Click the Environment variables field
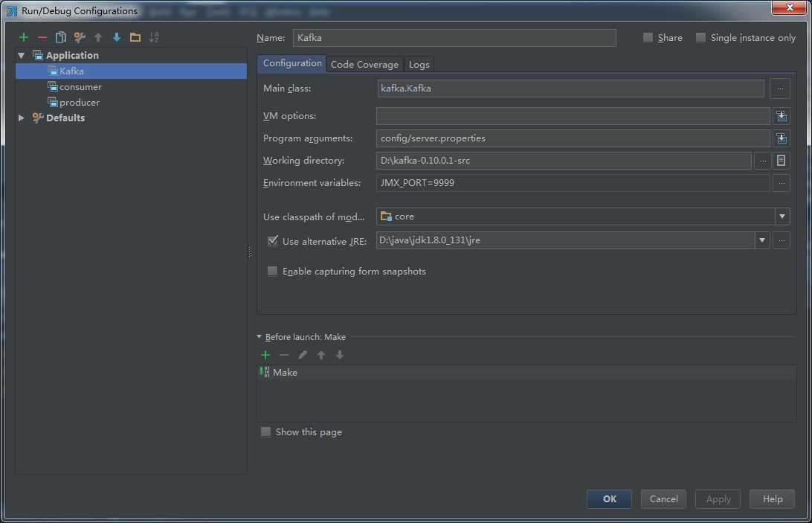 point(573,183)
